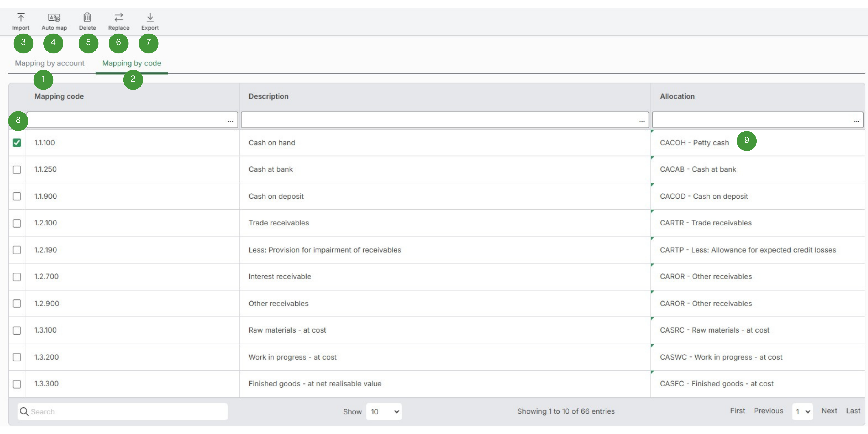Select the Mapping by code tab
The width and height of the screenshot is (868, 434).
coord(131,63)
